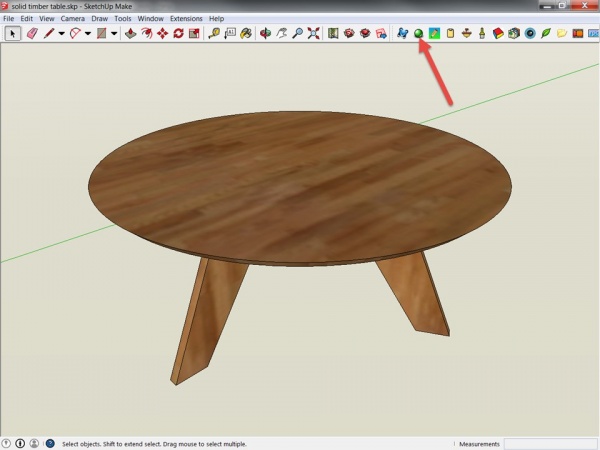This screenshot has height=450, width=600.
Task: Open the Extensions menu
Action: (x=186, y=18)
